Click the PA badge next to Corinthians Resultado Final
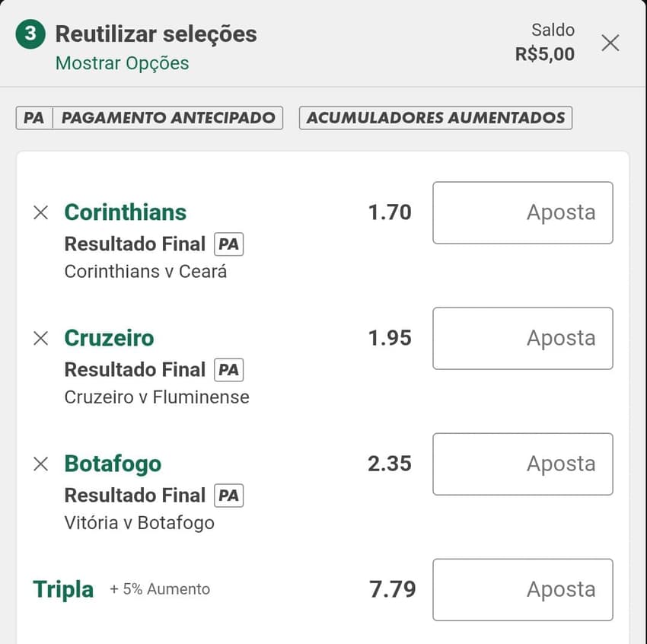This screenshot has height=644, width=647. tap(230, 244)
